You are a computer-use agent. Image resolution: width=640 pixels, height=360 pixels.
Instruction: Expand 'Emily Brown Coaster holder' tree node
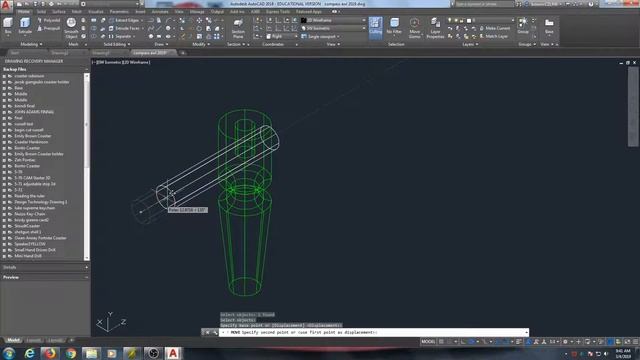click(4, 154)
